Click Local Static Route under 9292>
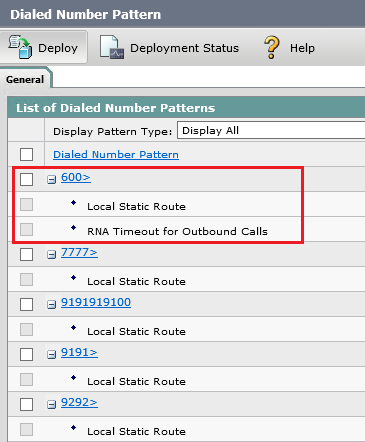The width and height of the screenshot is (365, 442). 136,431
